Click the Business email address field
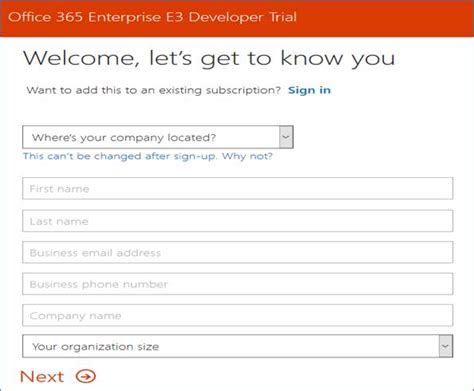Screen dimensions: 474x391 [238, 253]
